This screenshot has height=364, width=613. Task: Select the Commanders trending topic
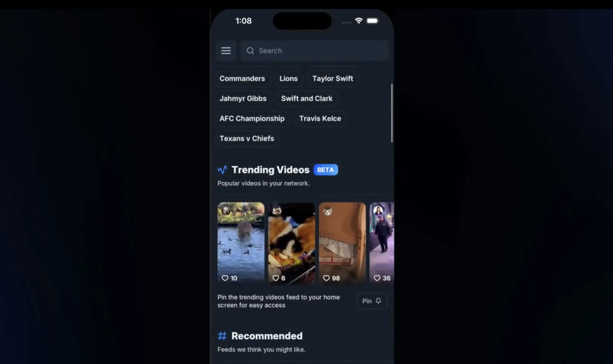tap(242, 78)
